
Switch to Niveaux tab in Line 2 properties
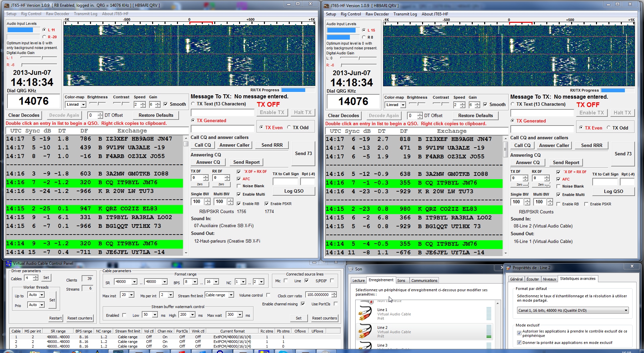(549, 279)
